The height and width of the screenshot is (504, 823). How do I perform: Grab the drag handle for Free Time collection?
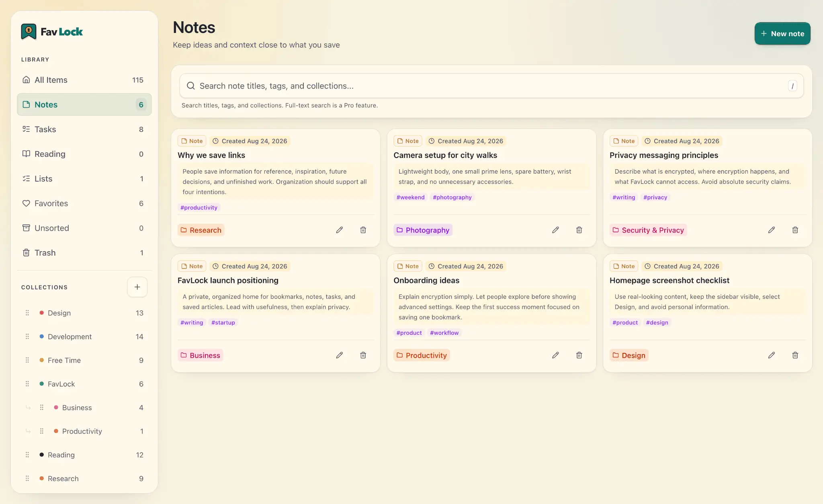[27, 360]
